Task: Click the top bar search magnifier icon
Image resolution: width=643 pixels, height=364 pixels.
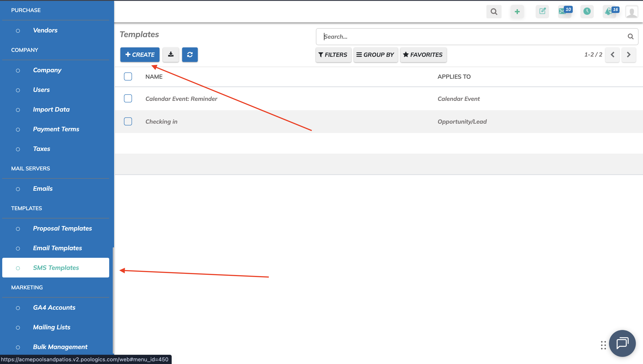Action: 494,11
